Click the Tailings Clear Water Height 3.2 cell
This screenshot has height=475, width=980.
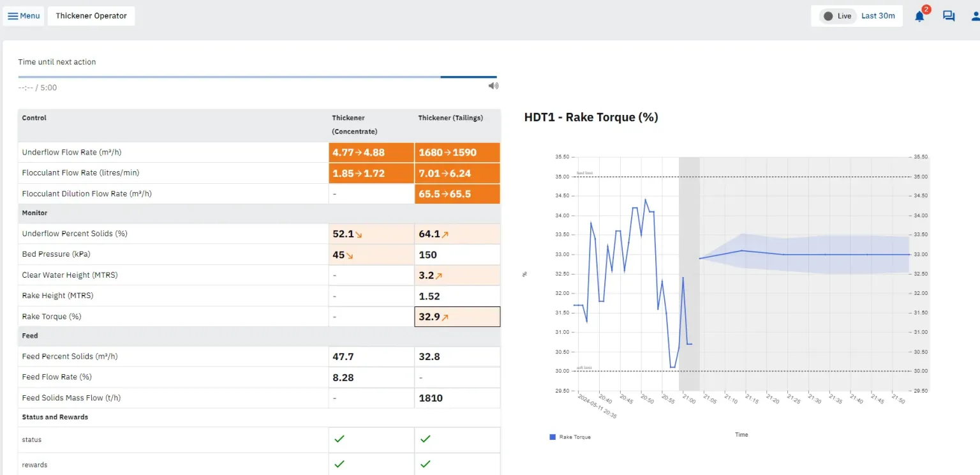coord(457,276)
